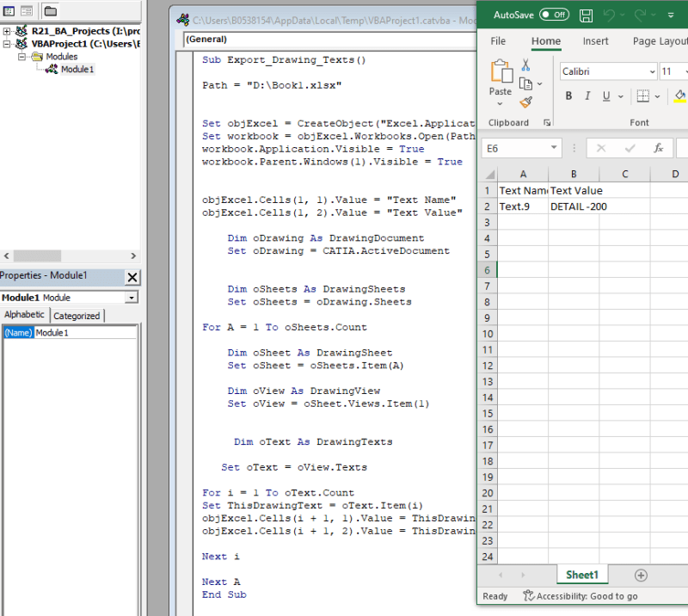Click Toggle Folders icon in Project toolbar
Viewport: 688px width, 616px height.
(51, 11)
